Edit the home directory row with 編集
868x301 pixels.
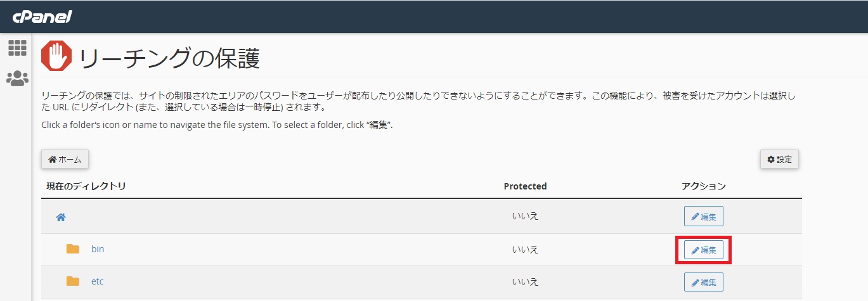click(704, 216)
